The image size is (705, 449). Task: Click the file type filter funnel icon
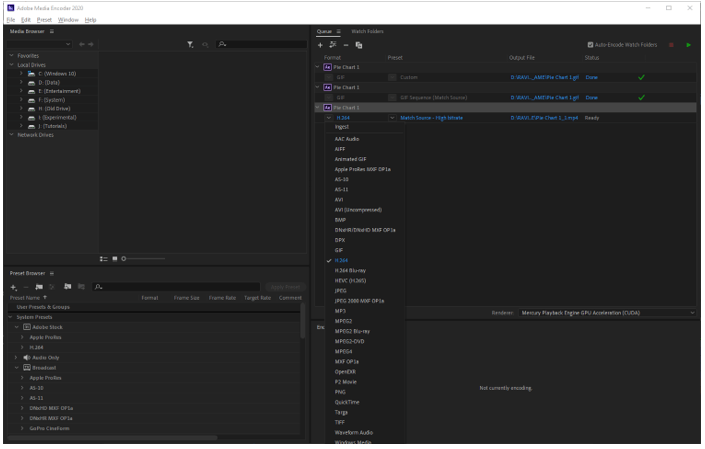pos(190,44)
